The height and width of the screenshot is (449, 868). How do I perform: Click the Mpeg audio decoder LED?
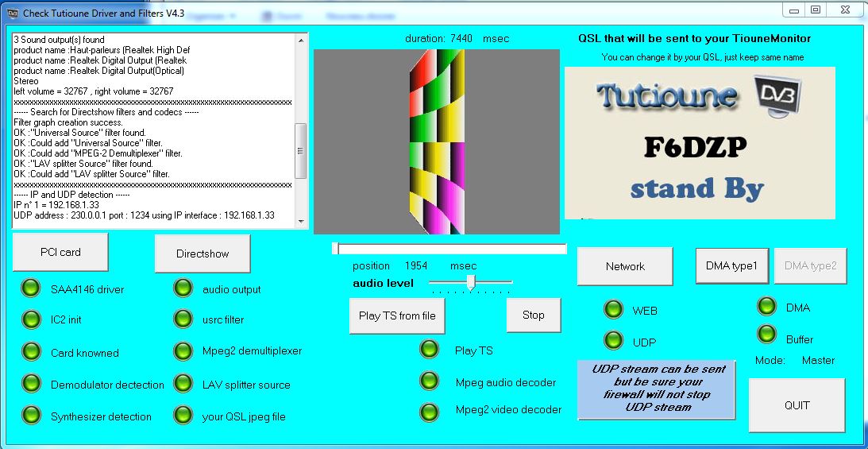[429, 381]
